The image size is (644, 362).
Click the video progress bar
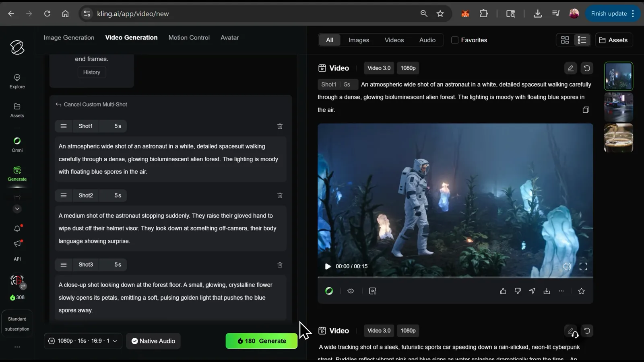455,277
